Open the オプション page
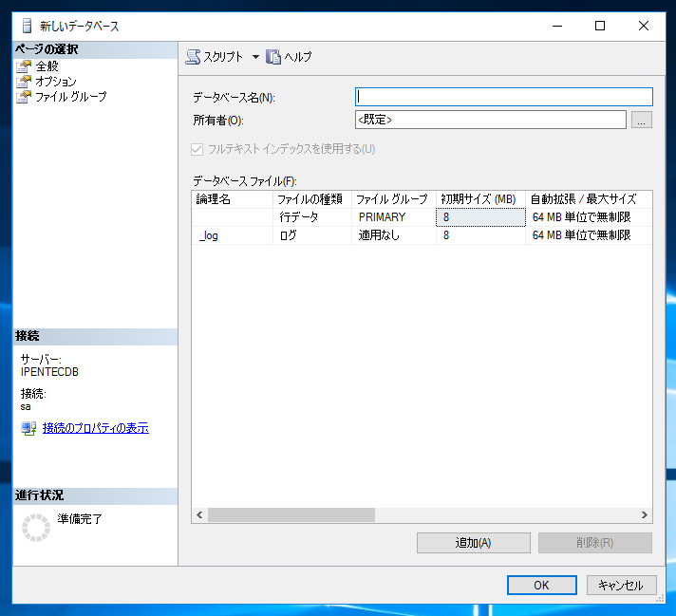Image resolution: width=676 pixels, height=616 pixels. [56, 82]
